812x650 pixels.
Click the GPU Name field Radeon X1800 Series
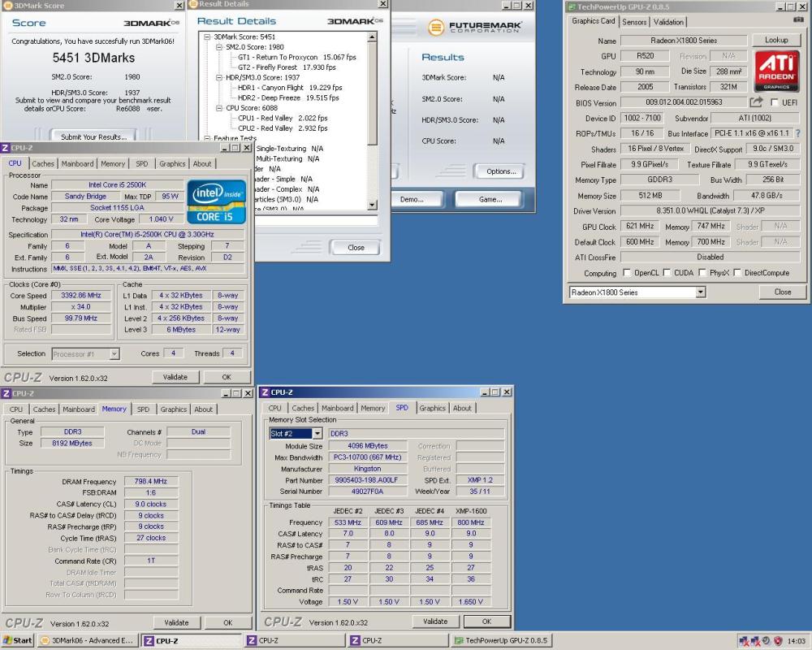coord(684,40)
